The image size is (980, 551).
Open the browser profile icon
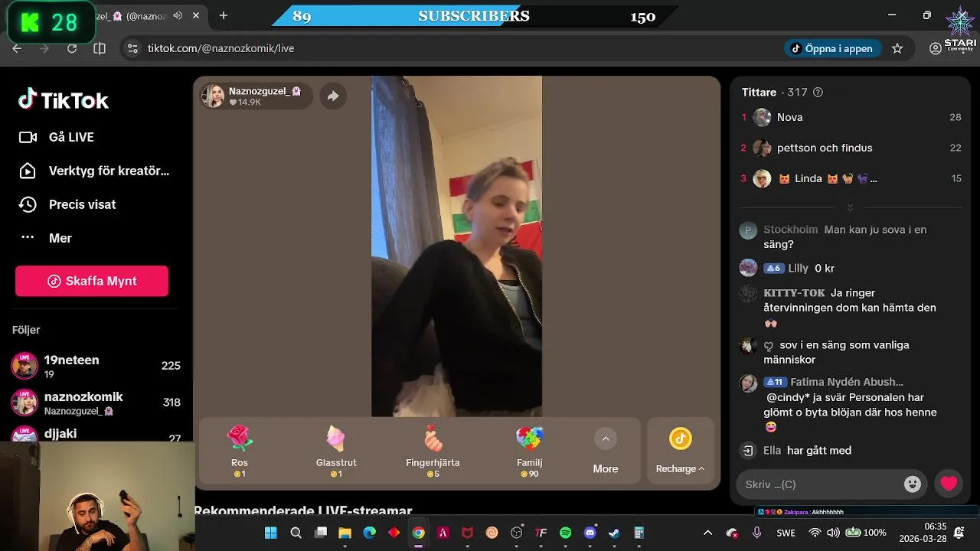(x=936, y=48)
